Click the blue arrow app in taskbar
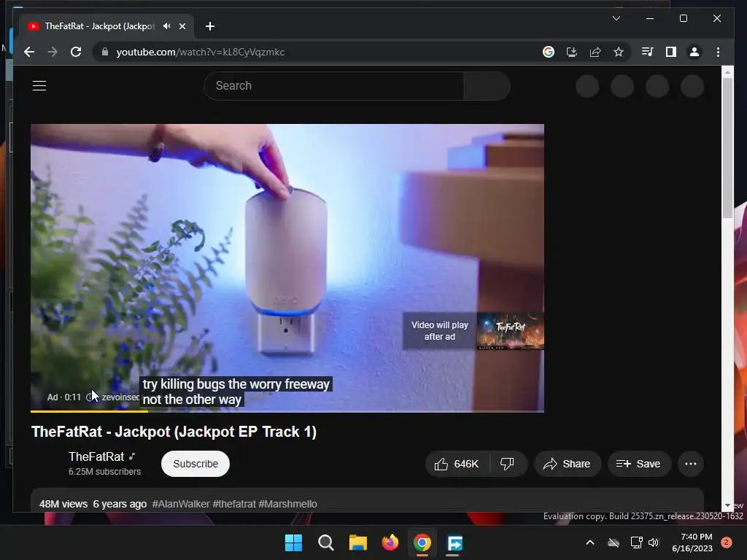 (454, 542)
